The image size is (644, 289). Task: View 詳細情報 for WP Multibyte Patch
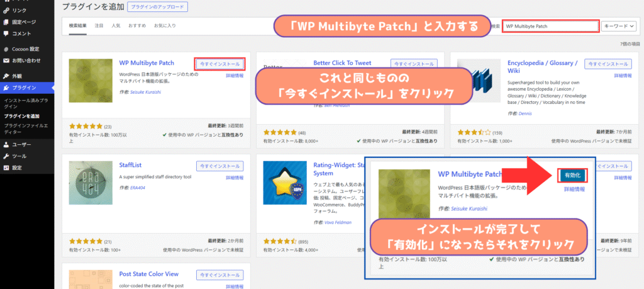tap(235, 76)
